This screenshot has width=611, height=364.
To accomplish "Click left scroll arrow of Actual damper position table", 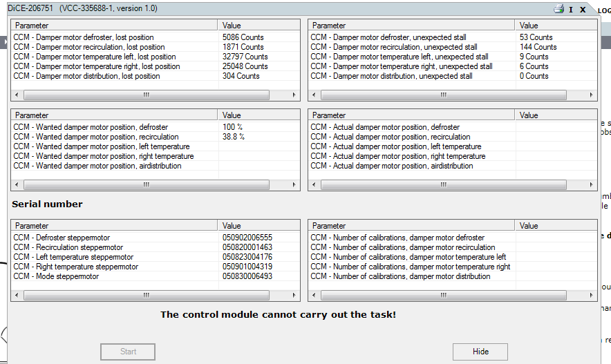I will pos(314,185).
